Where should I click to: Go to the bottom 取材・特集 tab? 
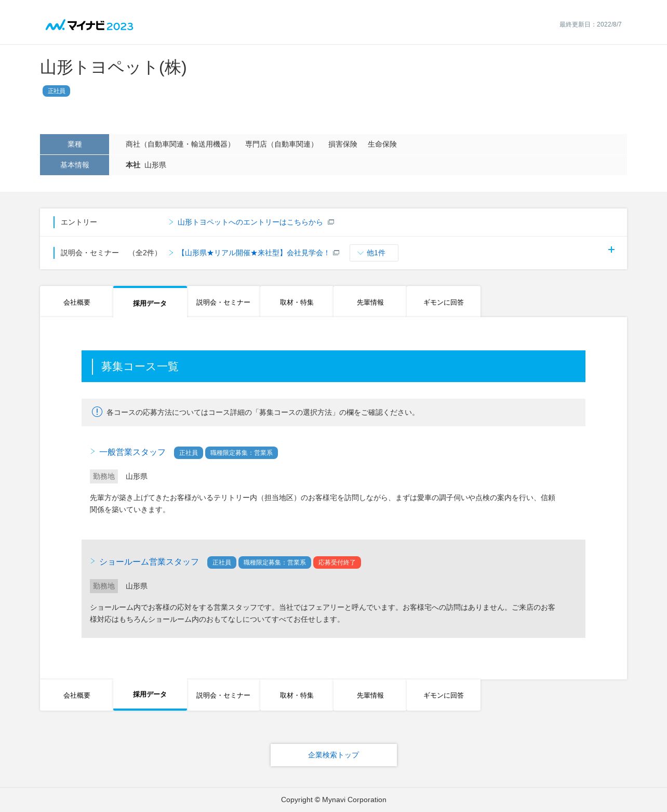click(x=297, y=695)
